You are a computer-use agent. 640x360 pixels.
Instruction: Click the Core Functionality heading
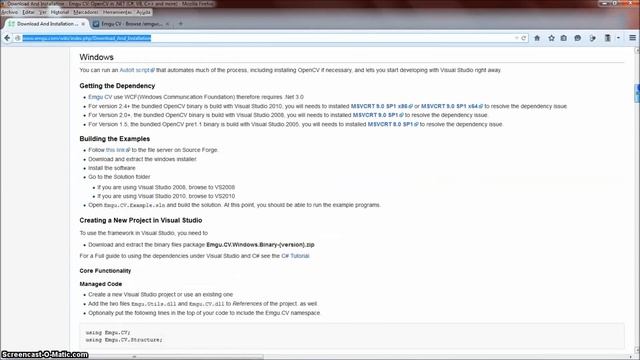coord(105,271)
